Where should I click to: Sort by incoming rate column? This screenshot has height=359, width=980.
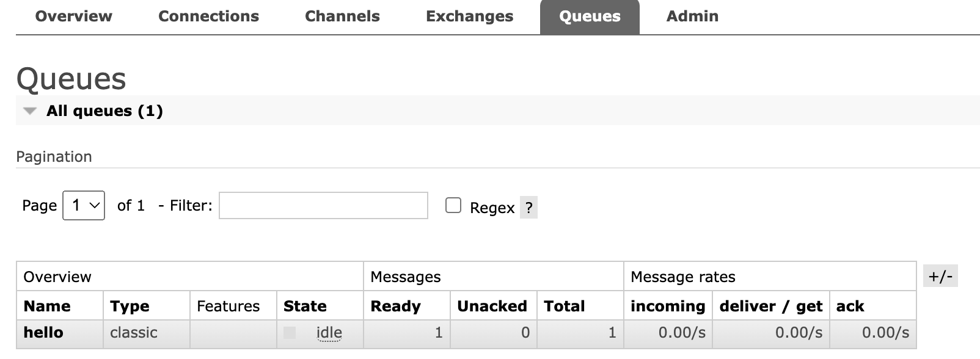point(667,306)
